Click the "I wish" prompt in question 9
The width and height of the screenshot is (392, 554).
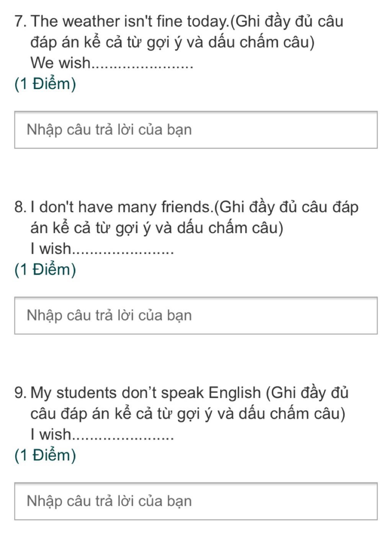tap(51, 434)
